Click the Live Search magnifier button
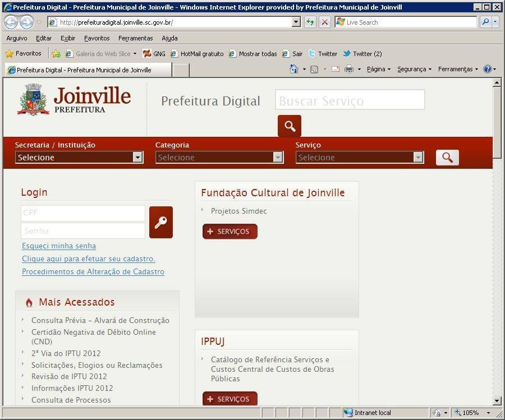 (x=485, y=22)
